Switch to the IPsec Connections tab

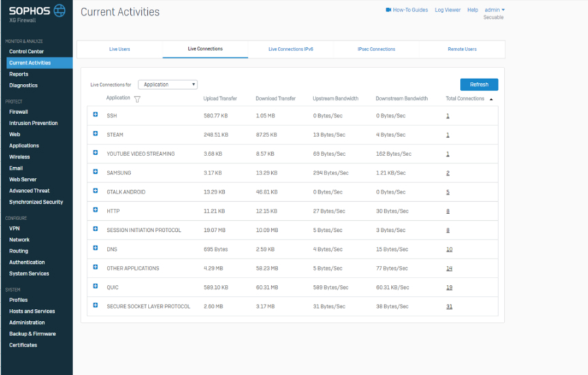[376, 49]
